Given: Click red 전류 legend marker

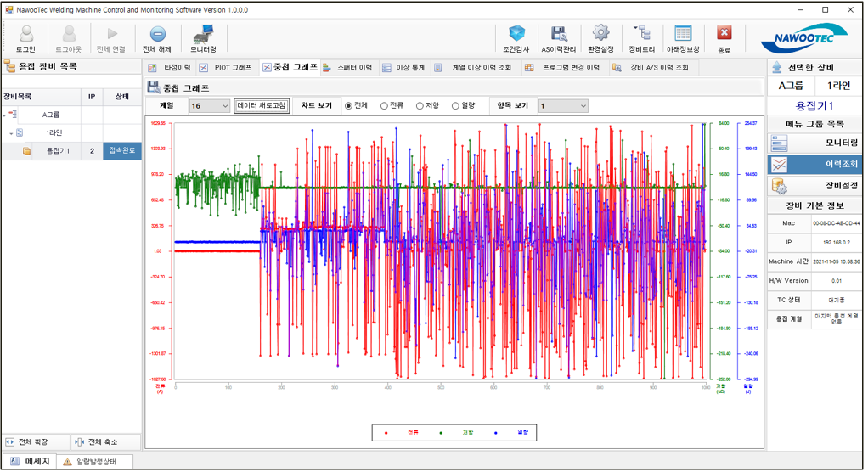Looking at the screenshot, I should coord(386,433).
